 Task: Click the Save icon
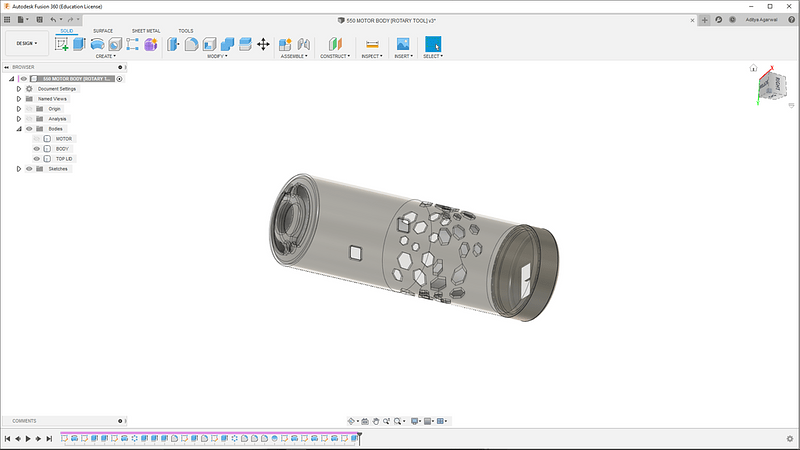click(x=39, y=20)
